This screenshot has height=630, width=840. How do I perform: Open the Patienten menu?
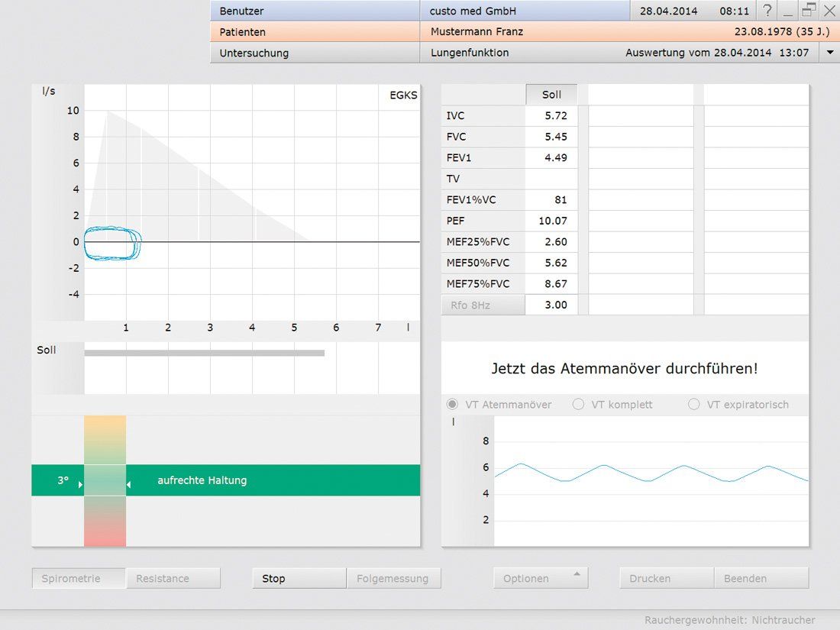click(x=314, y=32)
